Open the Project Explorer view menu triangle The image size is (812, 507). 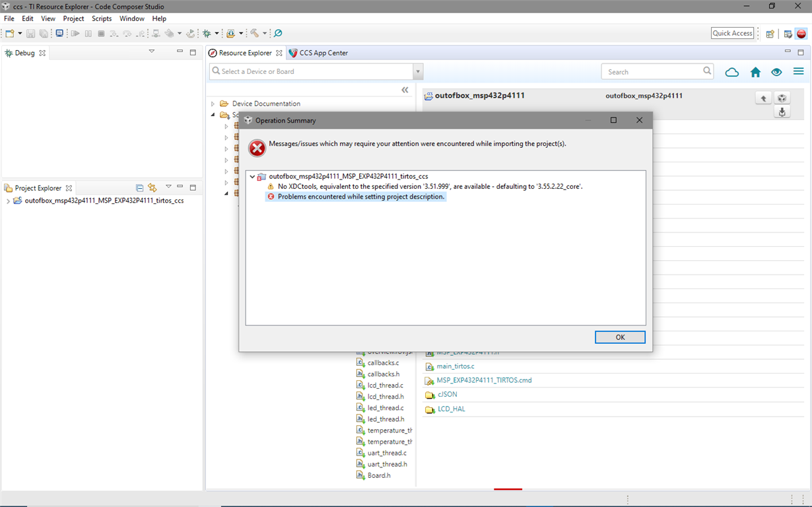(168, 187)
